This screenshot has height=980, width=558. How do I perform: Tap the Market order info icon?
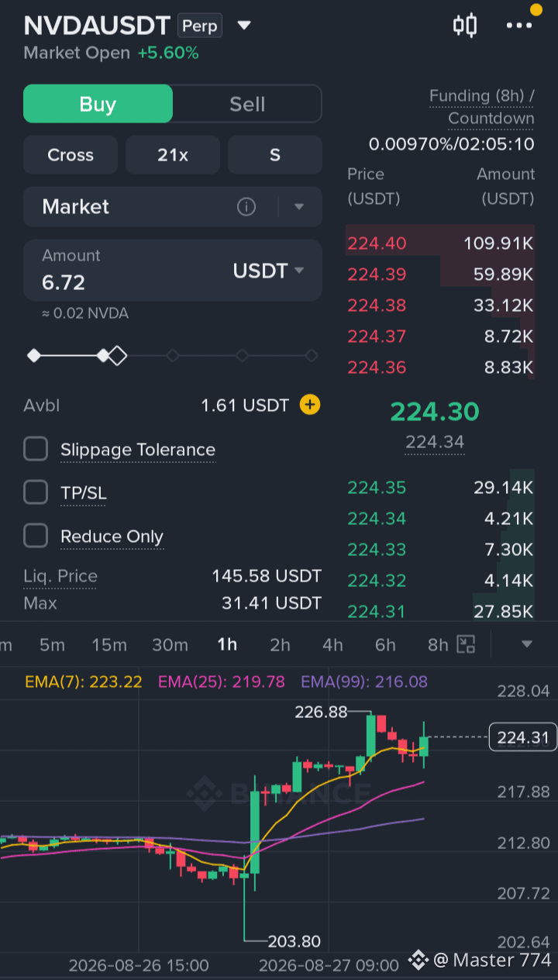tap(246, 207)
